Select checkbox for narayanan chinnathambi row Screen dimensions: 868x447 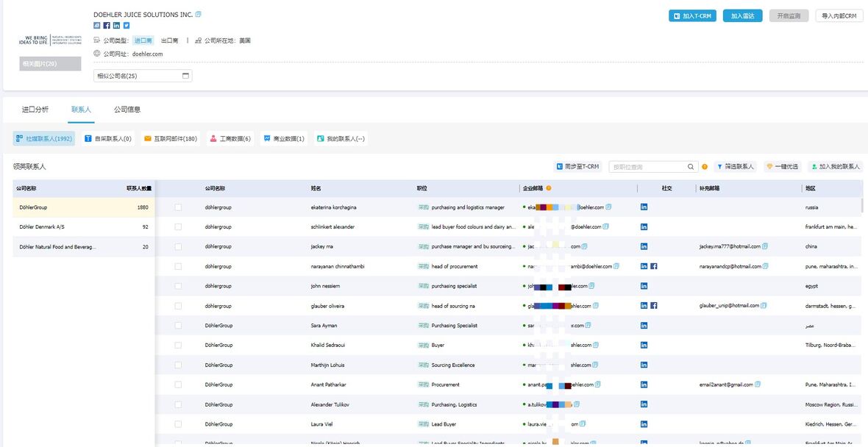(x=178, y=266)
